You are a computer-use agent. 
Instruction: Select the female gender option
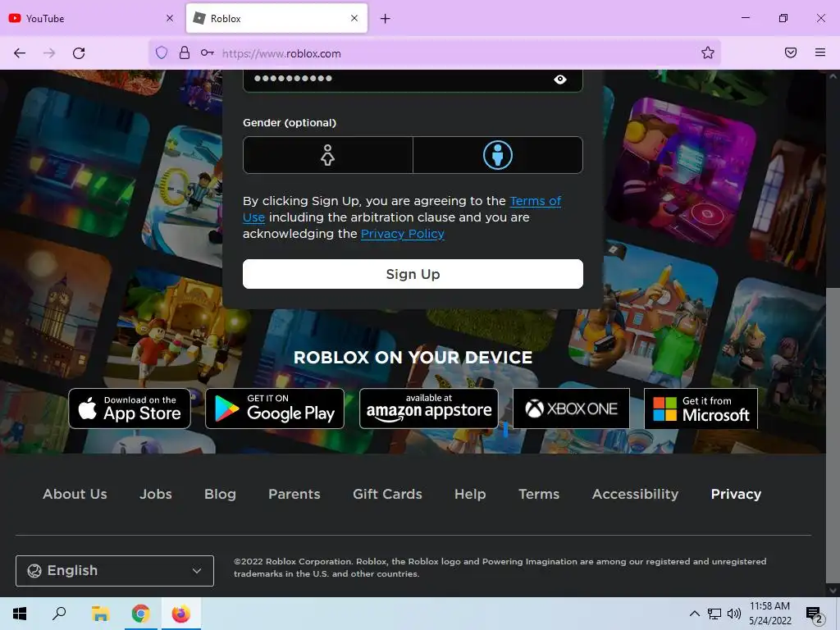(328, 155)
